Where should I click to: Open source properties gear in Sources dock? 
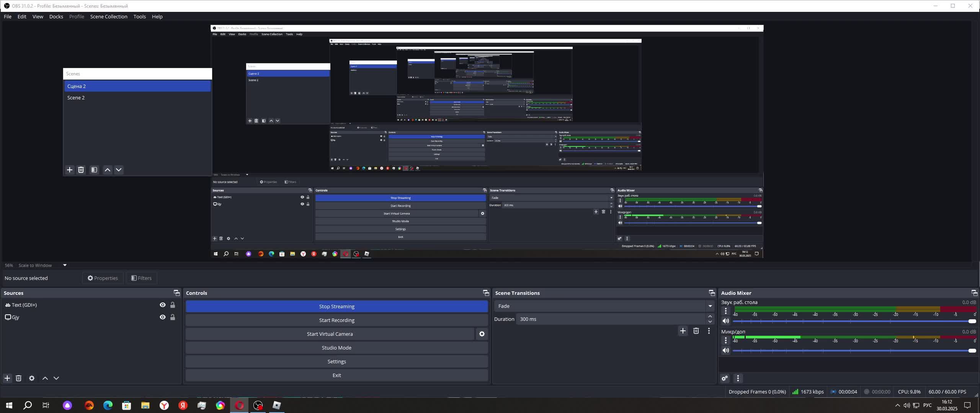tap(32, 378)
